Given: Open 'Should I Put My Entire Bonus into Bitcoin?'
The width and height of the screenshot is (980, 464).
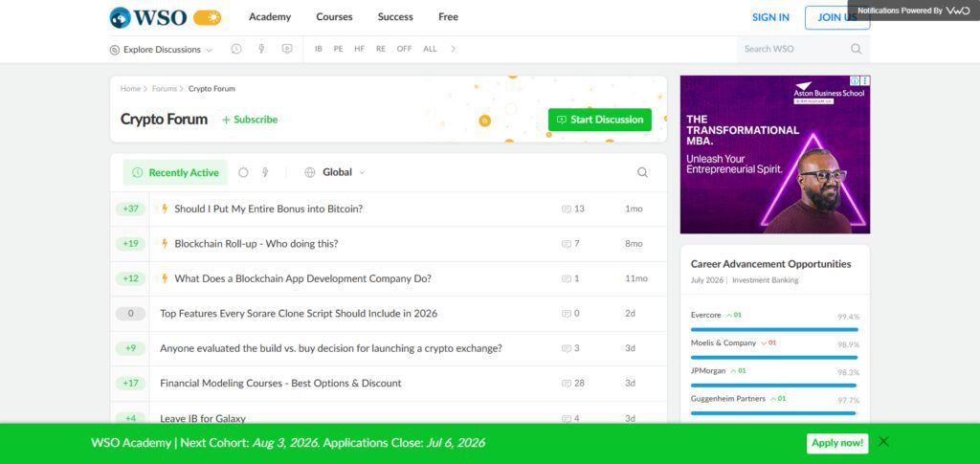Looking at the screenshot, I should (269, 209).
